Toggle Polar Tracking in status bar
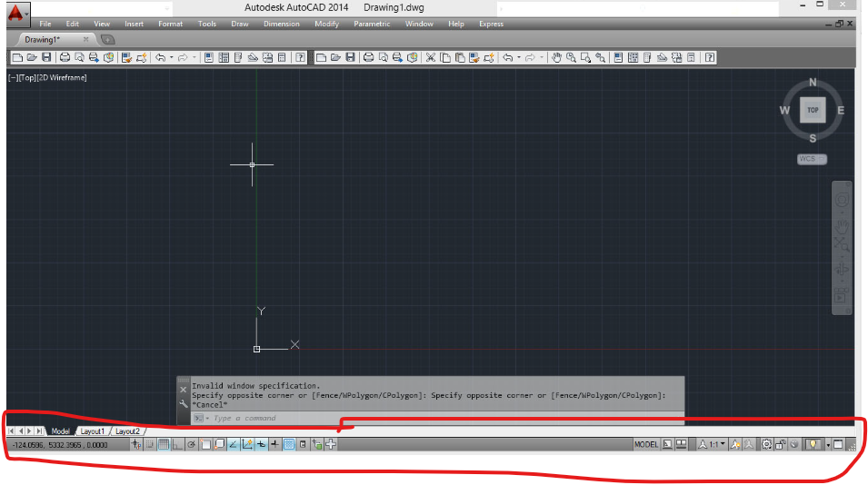Screen dimensions: 868x485 192,444
